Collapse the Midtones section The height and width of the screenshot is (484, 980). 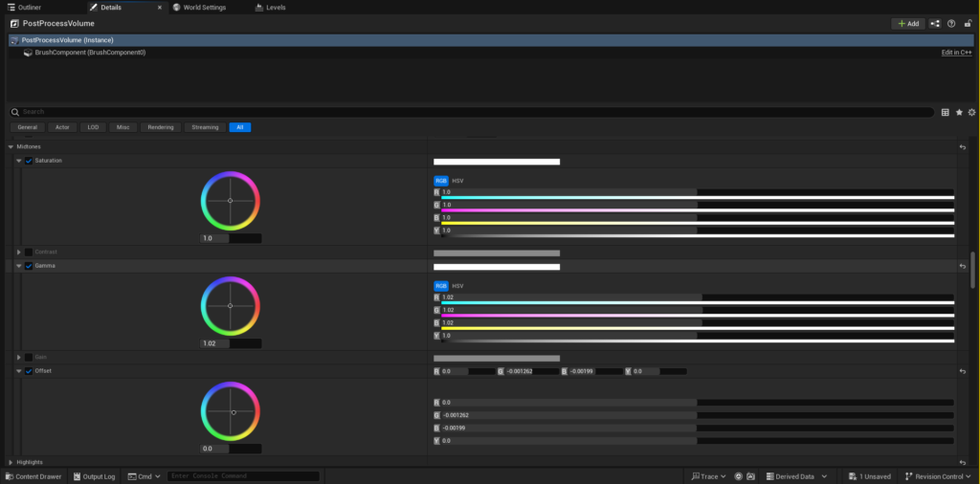pos(11,146)
